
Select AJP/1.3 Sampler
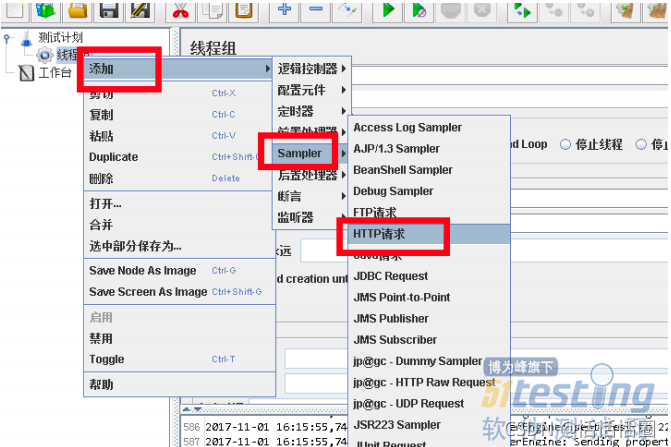(429, 149)
